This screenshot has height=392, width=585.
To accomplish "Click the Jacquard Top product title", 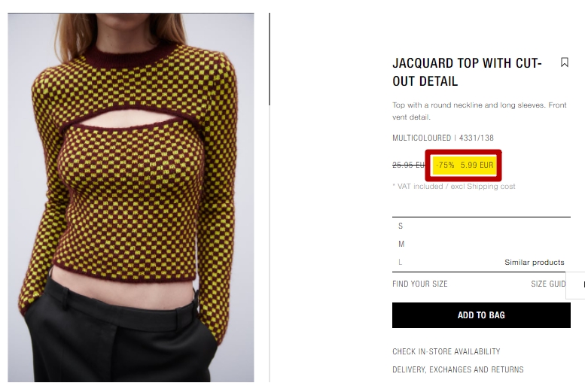I will 467,72.
